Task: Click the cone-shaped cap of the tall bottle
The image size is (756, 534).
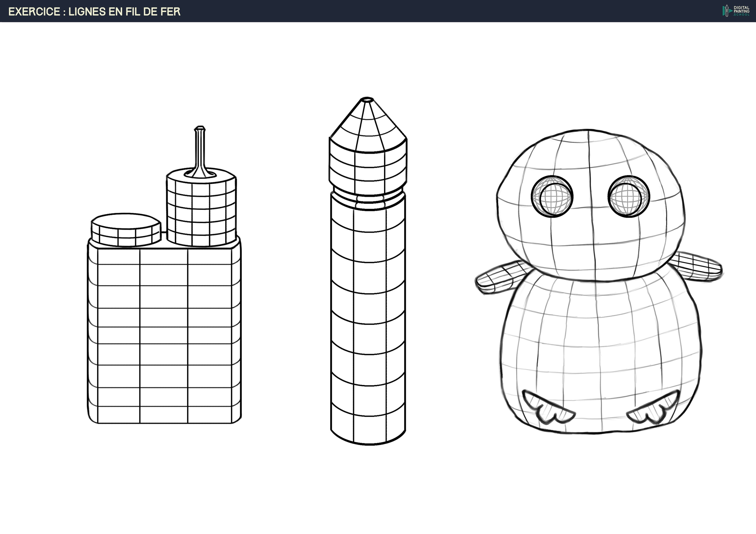Action: point(368,127)
